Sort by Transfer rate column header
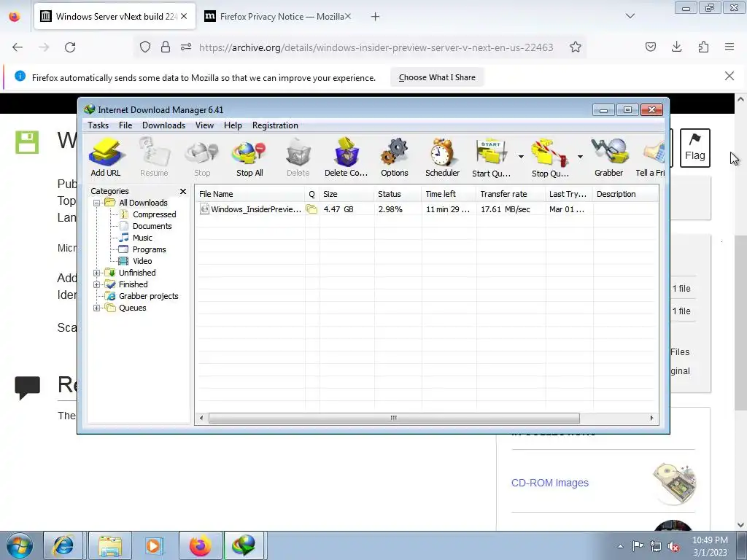747x560 pixels. tap(511, 194)
